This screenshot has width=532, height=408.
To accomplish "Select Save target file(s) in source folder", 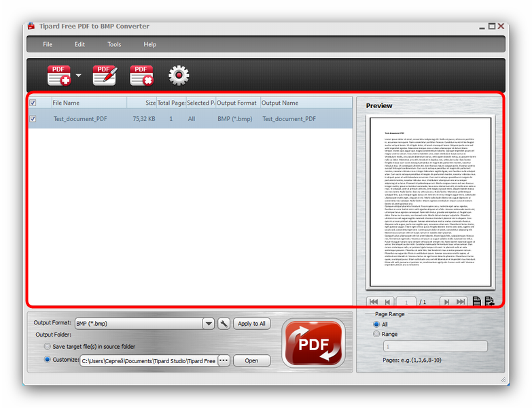I will pos(47,346).
